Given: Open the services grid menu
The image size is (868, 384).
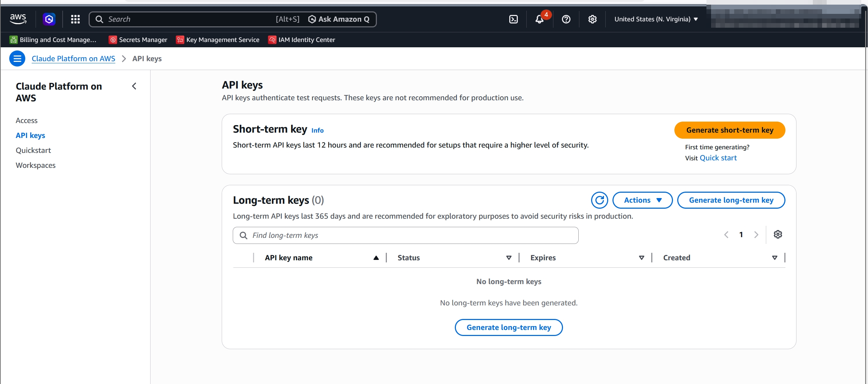Looking at the screenshot, I should (x=75, y=19).
